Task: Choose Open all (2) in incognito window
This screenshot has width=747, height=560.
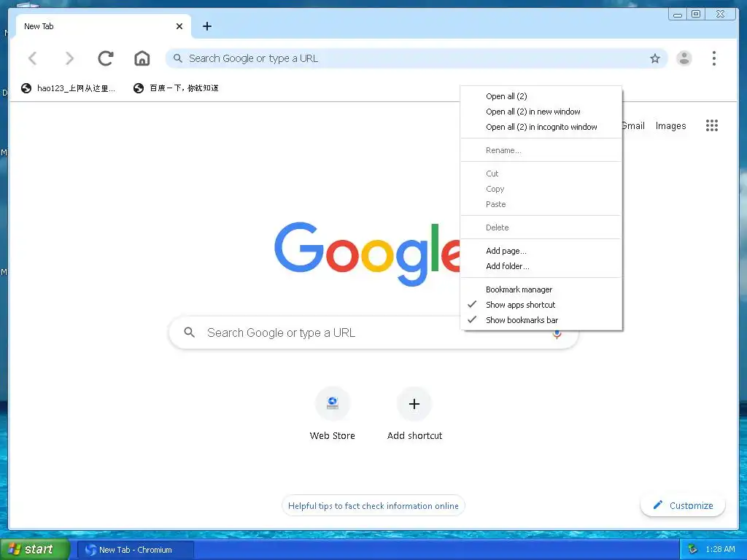Action: (541, 127)
